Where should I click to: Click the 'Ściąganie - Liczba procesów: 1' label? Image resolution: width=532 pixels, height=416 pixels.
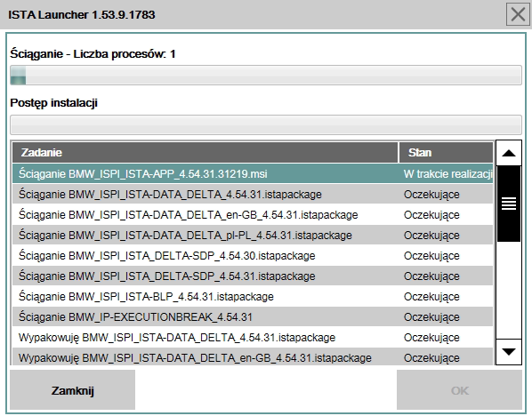(x=93, y=54)
